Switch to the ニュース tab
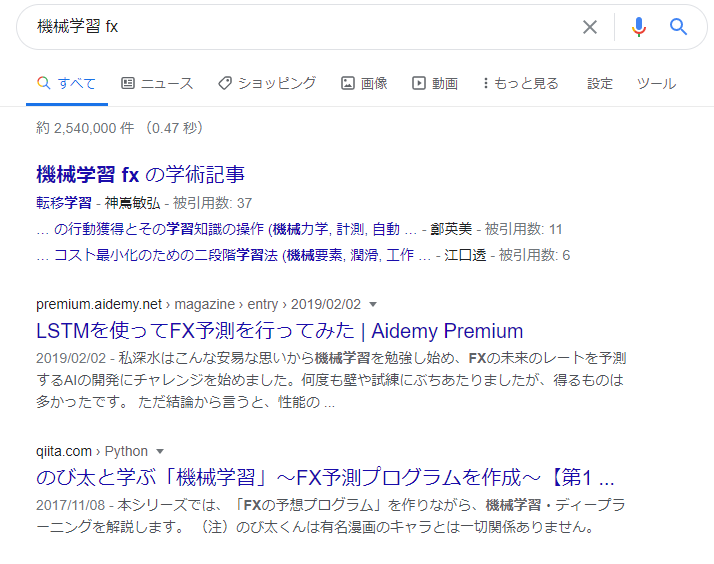The image size is (714, 564). coord(157,83)
